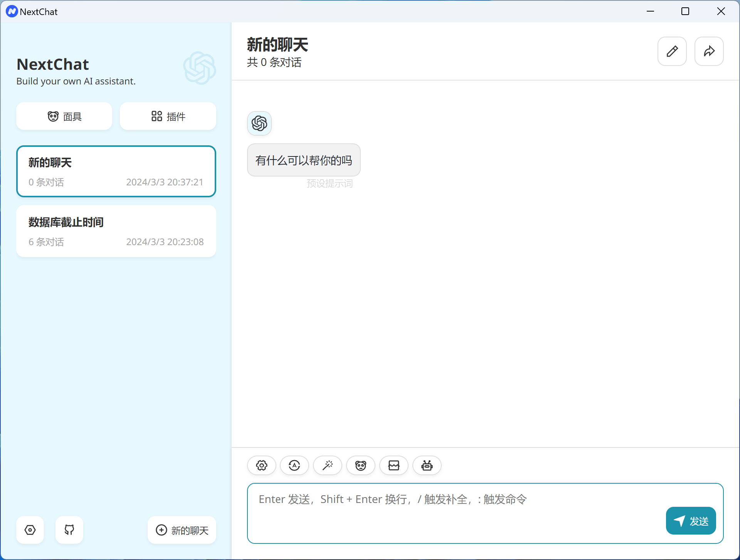Image resolution: width=740 pixels, height=560 pixels.
Task: Select a model with the robot icon
Action: (427, 465)
